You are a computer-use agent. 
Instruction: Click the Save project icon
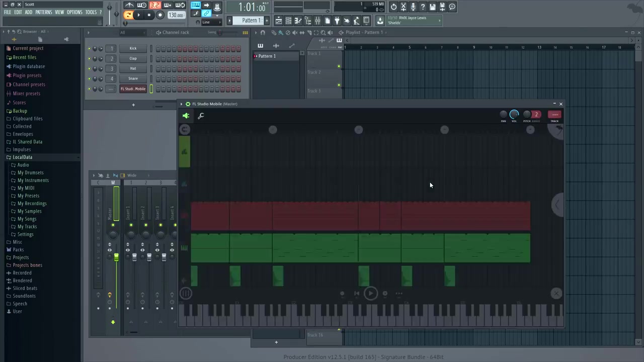click(432, 7)
